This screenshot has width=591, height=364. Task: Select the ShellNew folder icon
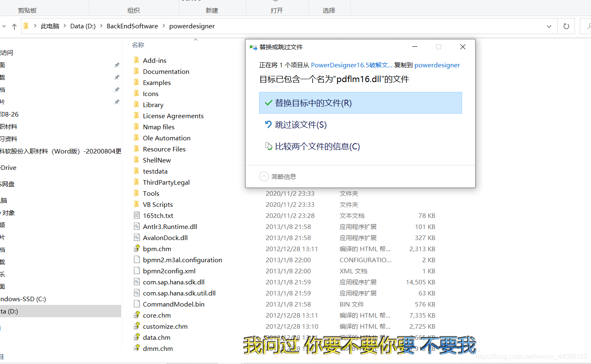coord(136,160)
